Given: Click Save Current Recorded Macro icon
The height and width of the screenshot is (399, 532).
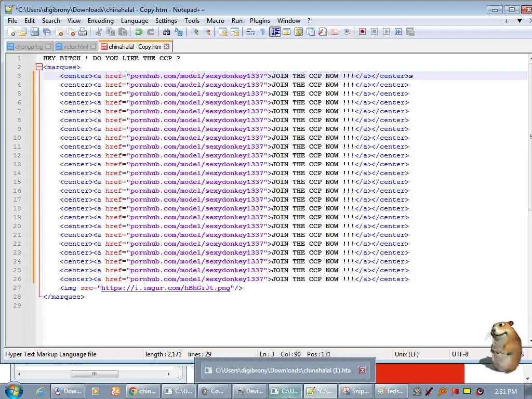Looking at the screenshot, I should (410, 32).
